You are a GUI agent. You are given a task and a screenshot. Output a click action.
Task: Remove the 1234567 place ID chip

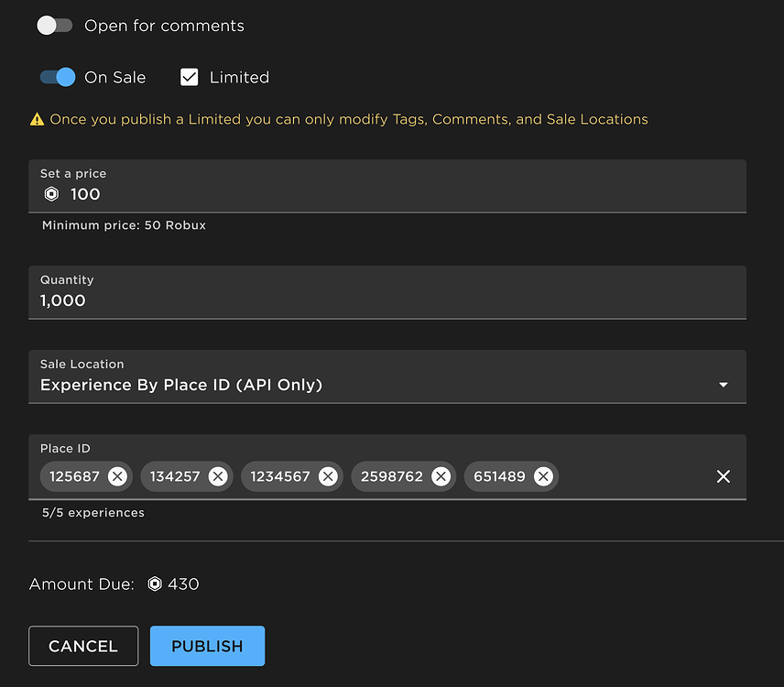pos(328,476)
